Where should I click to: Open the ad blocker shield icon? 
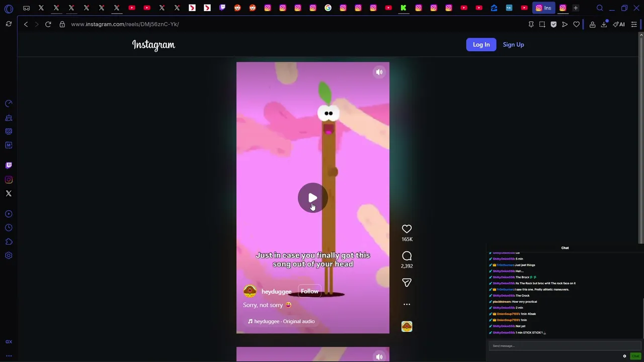coord(553,24)
